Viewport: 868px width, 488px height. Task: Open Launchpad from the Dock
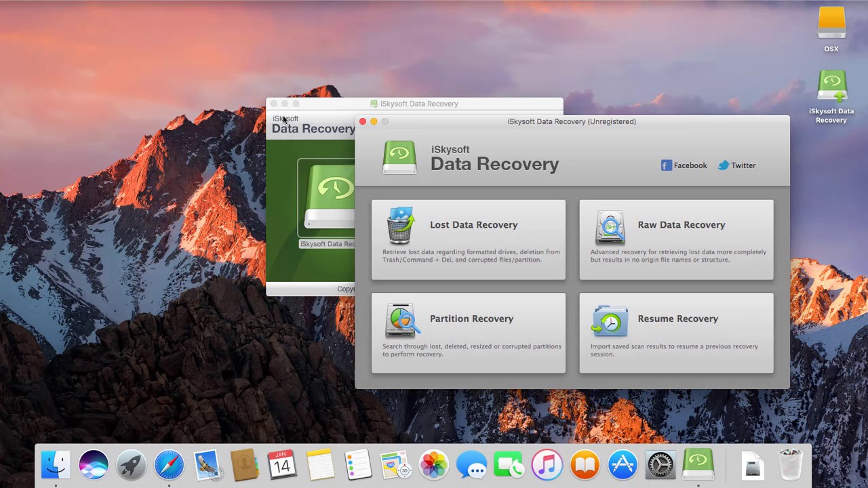point(132,465)
